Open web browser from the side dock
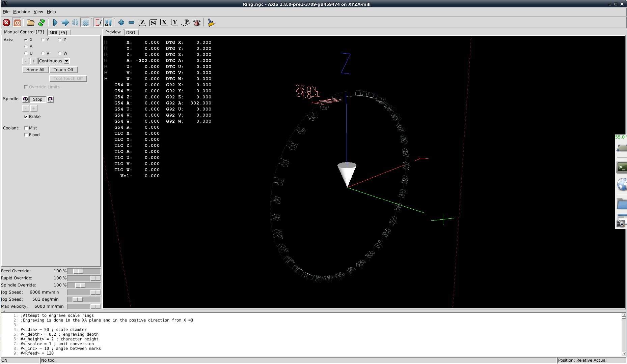Image resolution: width=627 pixels, height=364 pixels. [622, 185]
